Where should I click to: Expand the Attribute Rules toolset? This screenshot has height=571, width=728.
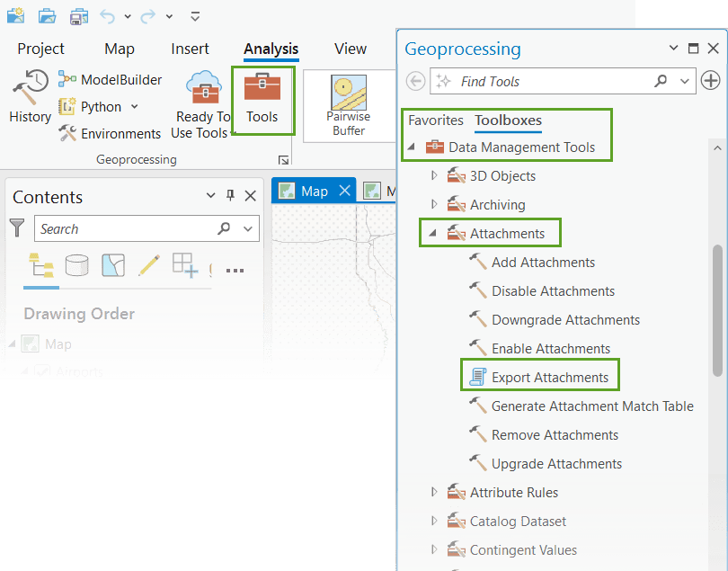(433, 492)
